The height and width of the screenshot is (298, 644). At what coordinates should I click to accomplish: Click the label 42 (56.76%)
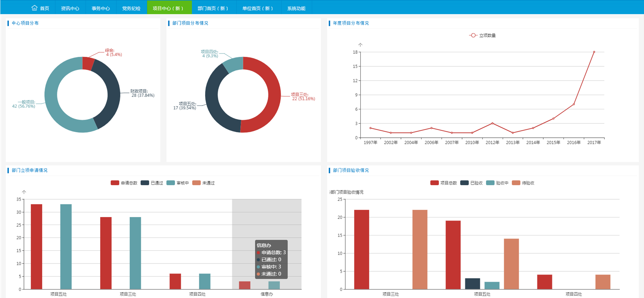[24, 106]
